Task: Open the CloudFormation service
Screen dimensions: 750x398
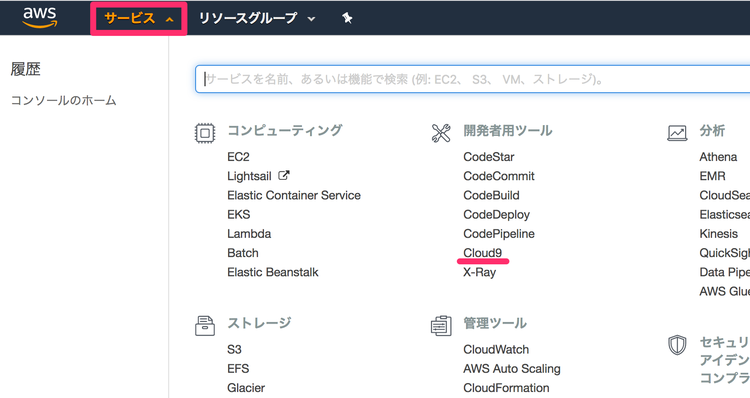Action: 506,387
